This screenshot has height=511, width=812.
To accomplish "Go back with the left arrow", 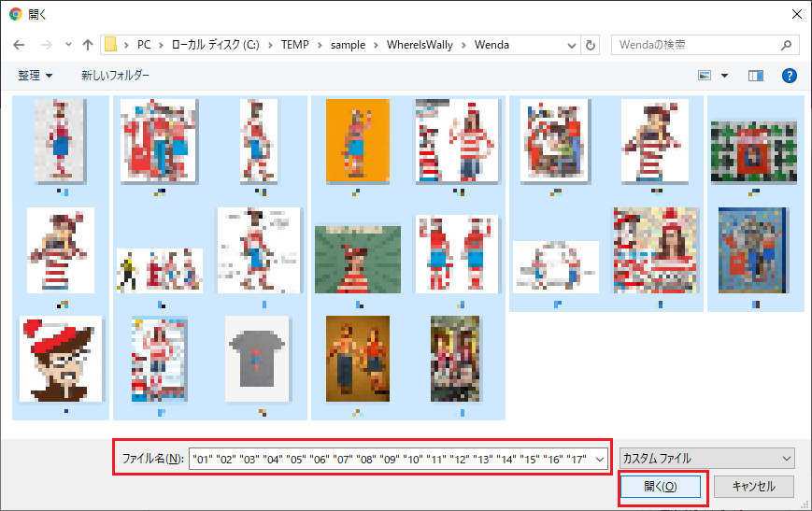I will click(19, 45).
